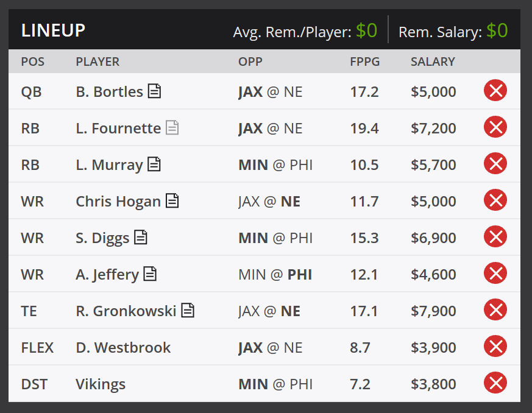Click the SALARY column header

coord(433,62)
